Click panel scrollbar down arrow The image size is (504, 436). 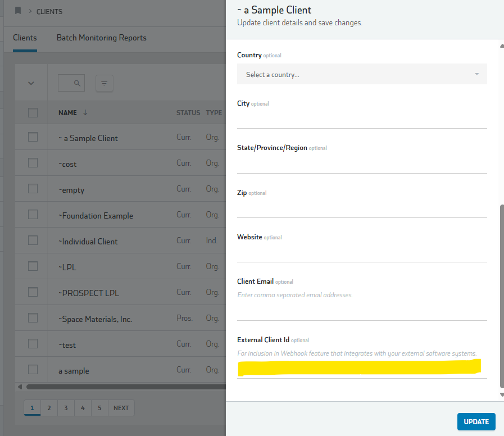pyautogui.click(x=502, y=395)
